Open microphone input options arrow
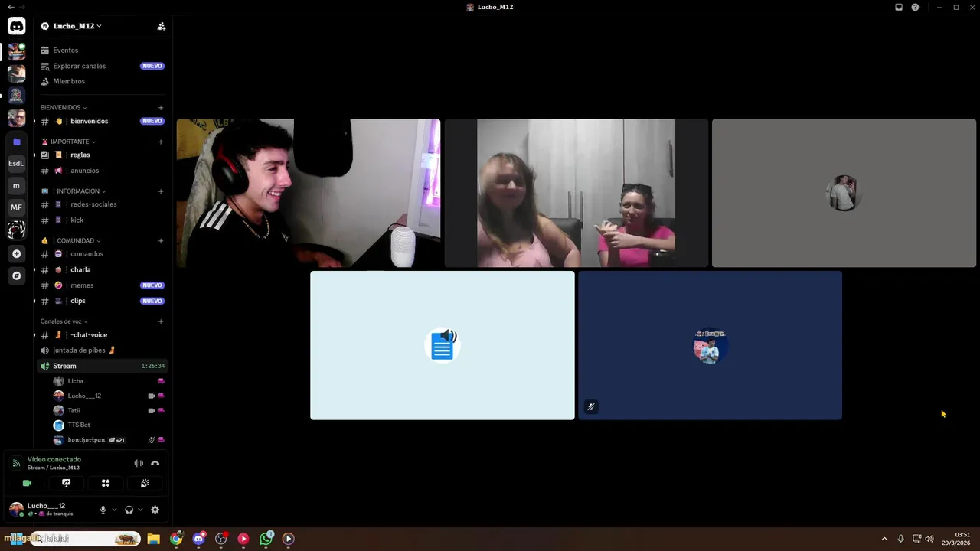The height and width of the screenshot is (551, 980). pos(114,510)
